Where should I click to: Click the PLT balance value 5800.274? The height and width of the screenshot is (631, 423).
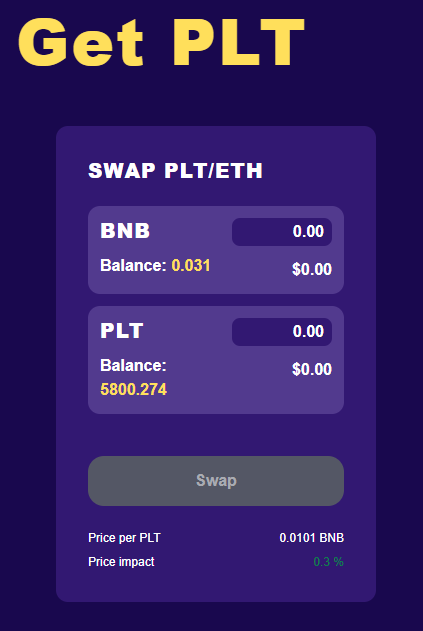click(133, 390)
